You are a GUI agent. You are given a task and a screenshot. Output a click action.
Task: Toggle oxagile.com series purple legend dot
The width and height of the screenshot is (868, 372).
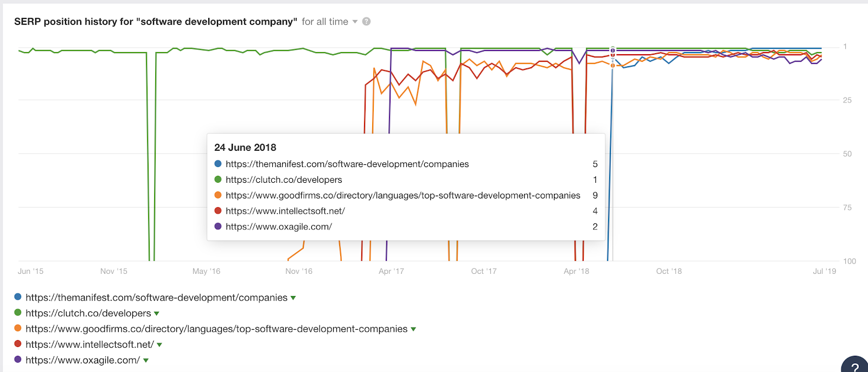tap(18, 360)
